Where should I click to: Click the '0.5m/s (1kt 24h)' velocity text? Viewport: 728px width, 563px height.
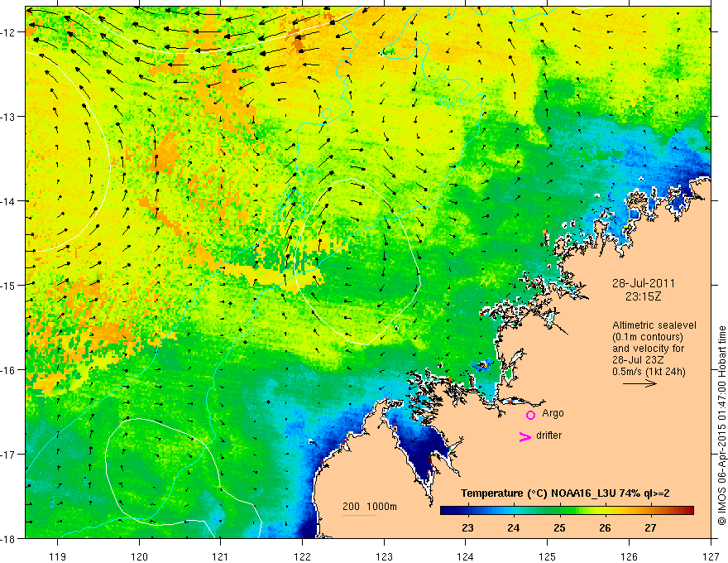point(649,371)
